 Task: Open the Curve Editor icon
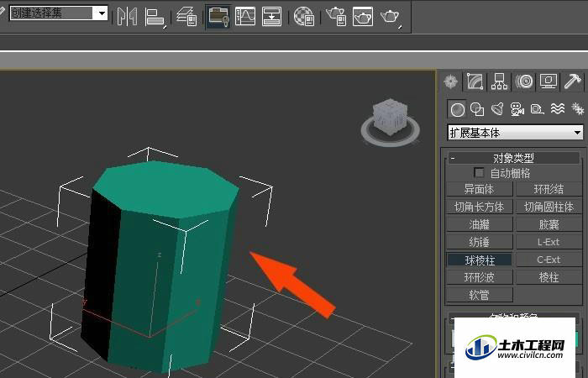click(x=245, y=17)
